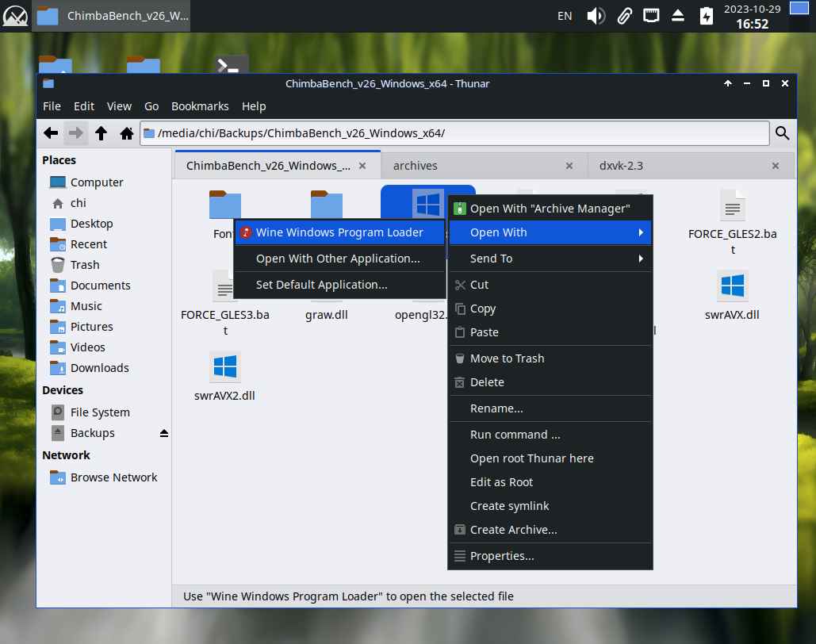Screen dimensions: 816x644
Task: Select Open root Thunar here
Action: coord(550,458)
